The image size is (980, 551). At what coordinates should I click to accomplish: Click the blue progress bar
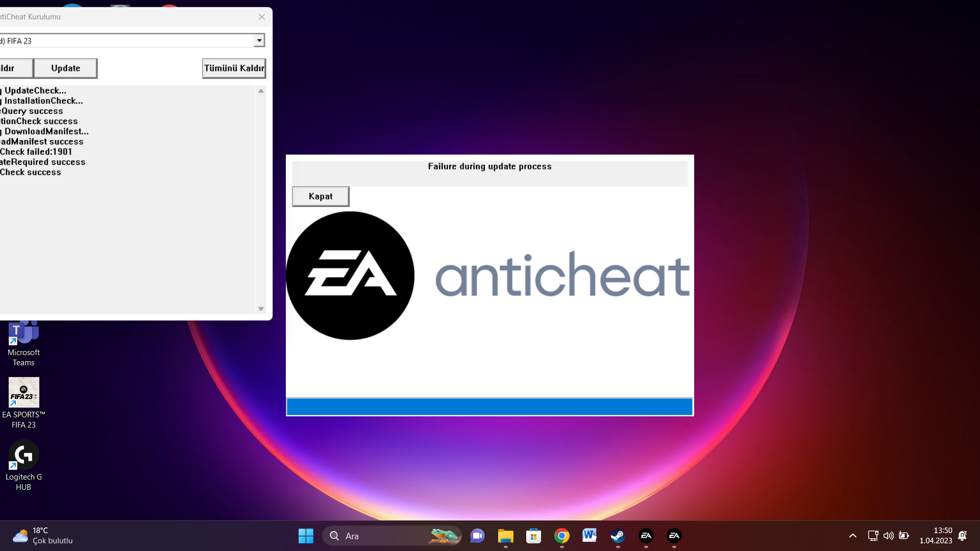click(489, 407)
